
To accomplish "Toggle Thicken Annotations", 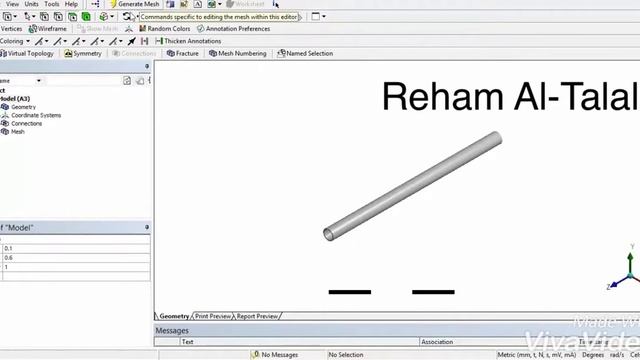I will click(x=188, y=41).
